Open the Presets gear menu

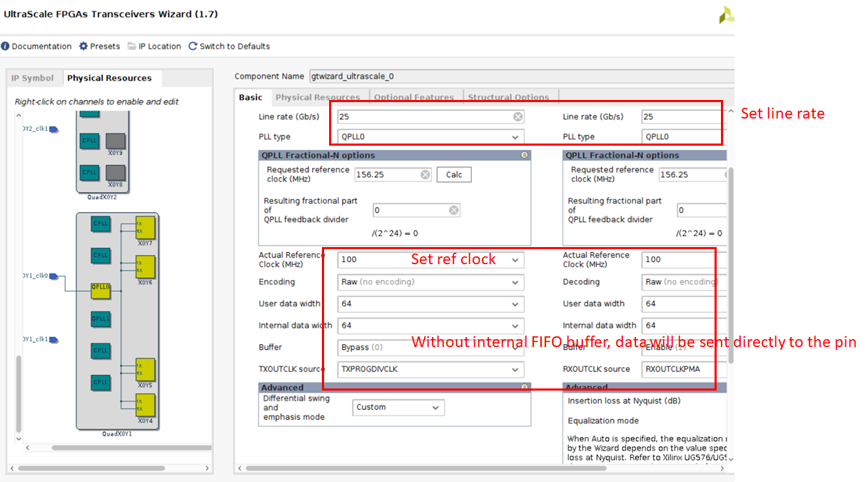tap(84, 46)
